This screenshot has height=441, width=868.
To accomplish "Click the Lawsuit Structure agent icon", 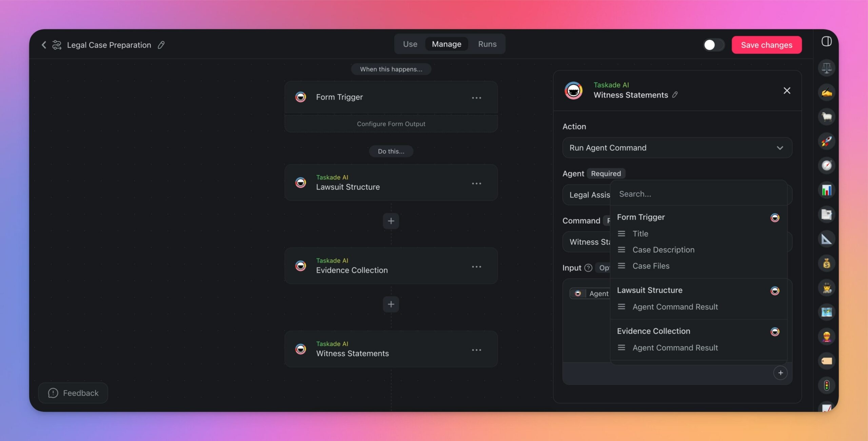I will 301,182.
